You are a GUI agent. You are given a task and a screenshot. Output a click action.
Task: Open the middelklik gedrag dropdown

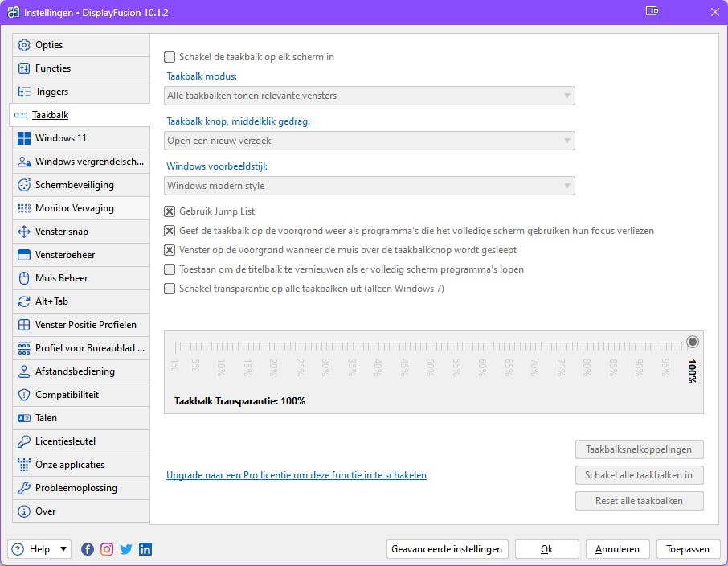coord(370,141)
